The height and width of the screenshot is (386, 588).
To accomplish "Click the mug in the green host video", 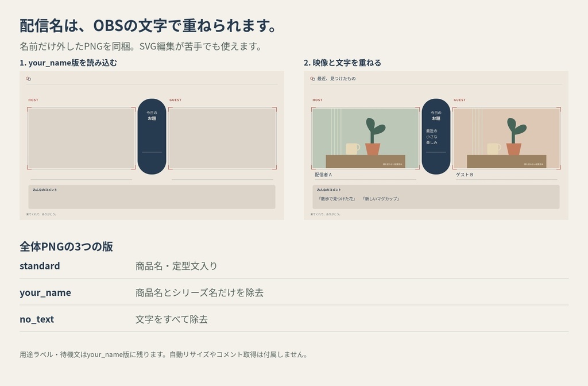I will coord(353,149).
